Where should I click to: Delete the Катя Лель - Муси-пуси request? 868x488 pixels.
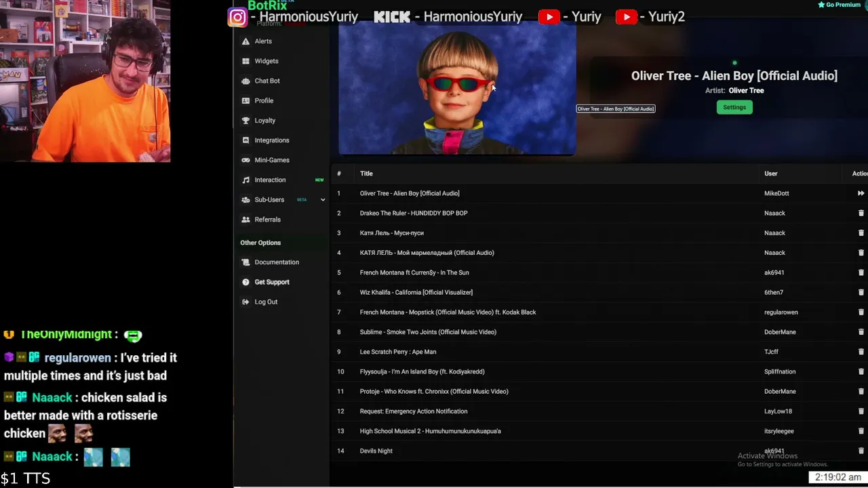tap(861, 232)
